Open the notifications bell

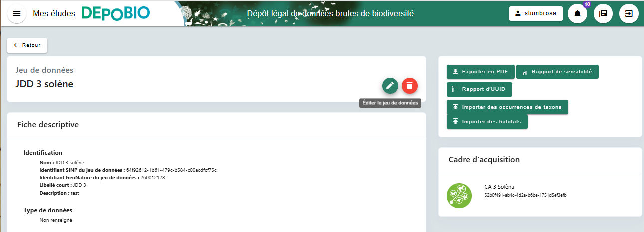577,14
